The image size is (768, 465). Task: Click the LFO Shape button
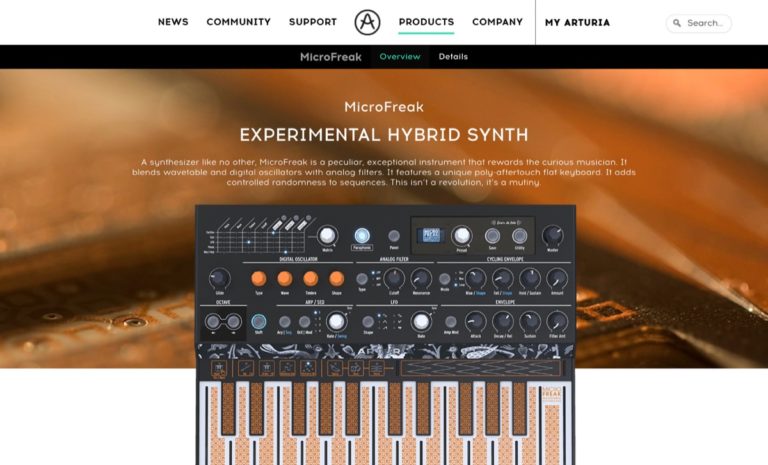368,322
